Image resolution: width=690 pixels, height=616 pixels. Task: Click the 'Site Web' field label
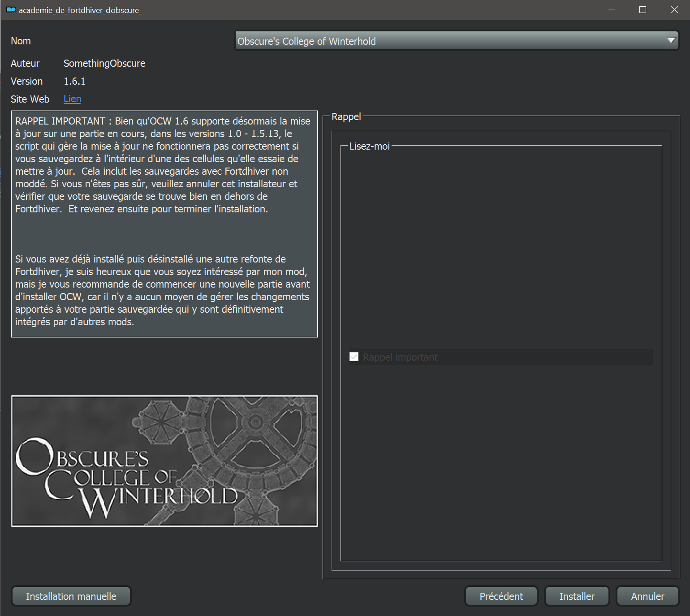click(30, 99)
